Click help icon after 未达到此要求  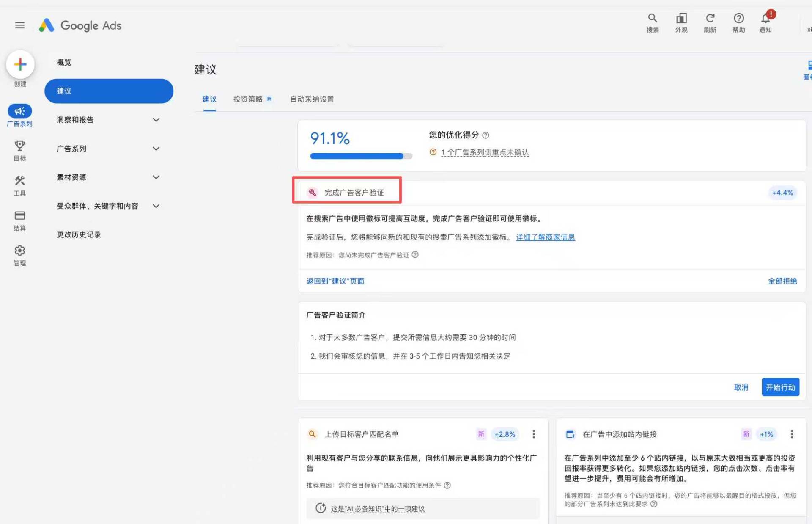[654, 504]
